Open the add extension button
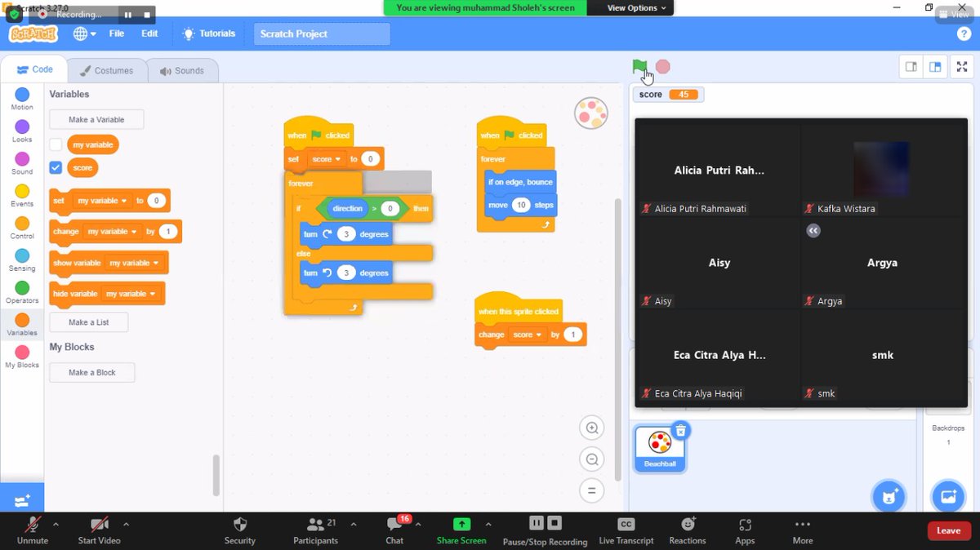 tap(22, 499)
